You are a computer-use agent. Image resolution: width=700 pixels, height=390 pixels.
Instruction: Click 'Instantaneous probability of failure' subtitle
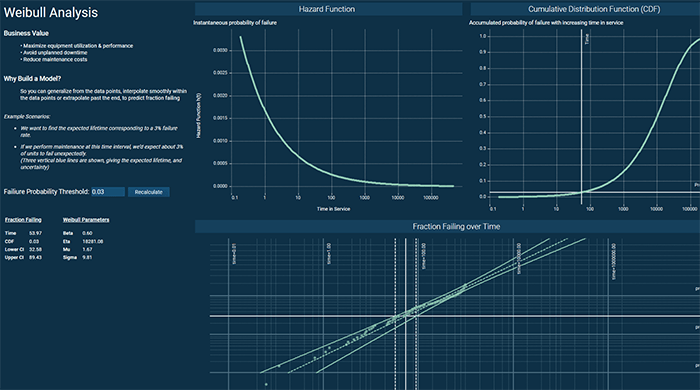tap(235, 23)
